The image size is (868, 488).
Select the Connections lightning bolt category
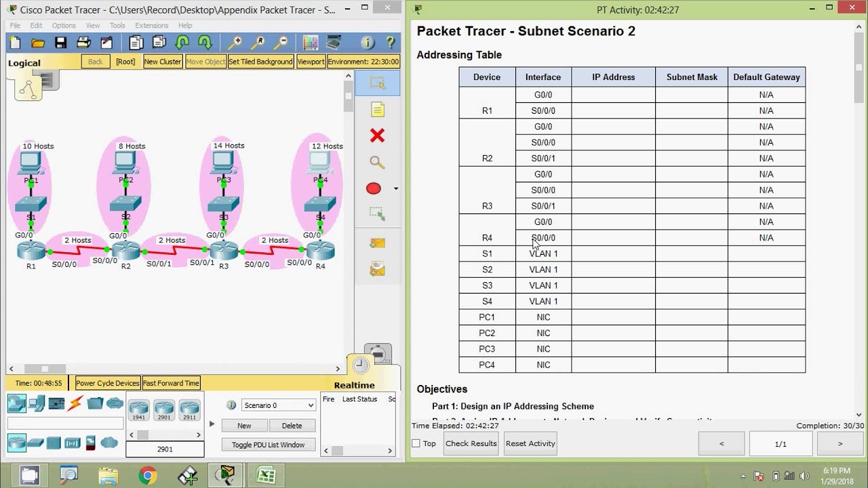[75, 403]
